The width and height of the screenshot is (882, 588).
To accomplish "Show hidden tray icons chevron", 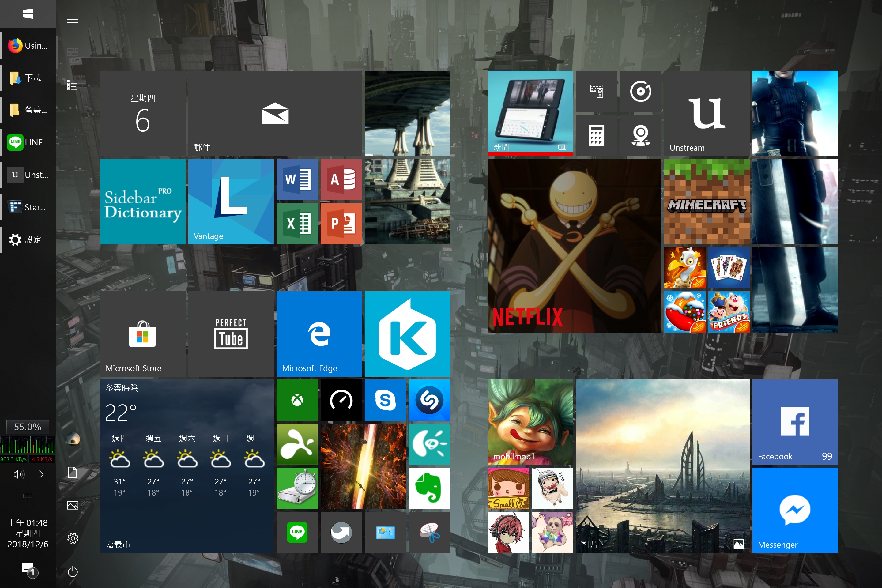I will (x=41, y=474).
